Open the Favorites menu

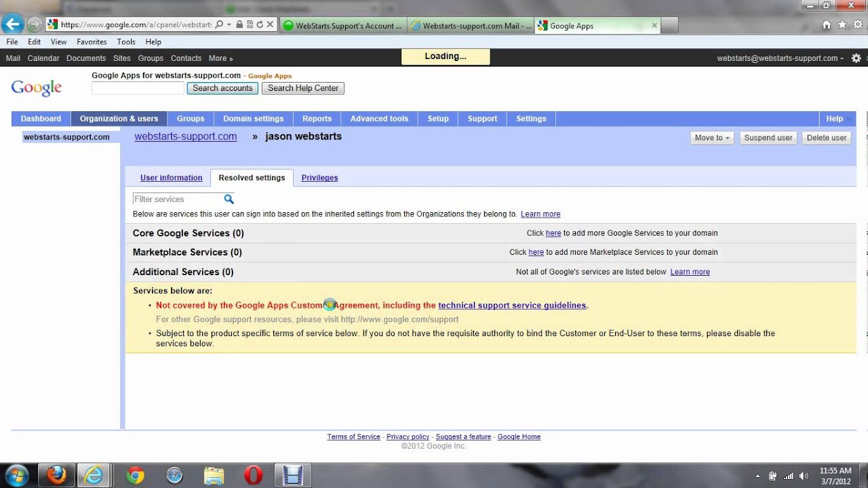point(92,42)
